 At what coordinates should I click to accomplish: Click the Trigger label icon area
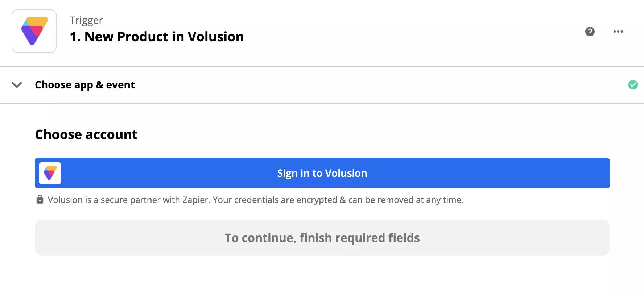point(86,20)
